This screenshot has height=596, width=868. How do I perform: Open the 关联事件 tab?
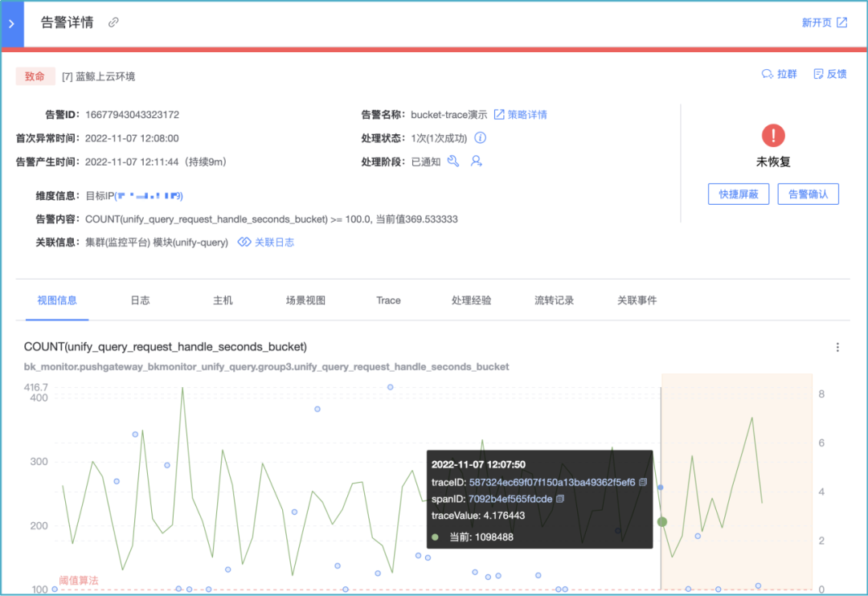(637, 300)
